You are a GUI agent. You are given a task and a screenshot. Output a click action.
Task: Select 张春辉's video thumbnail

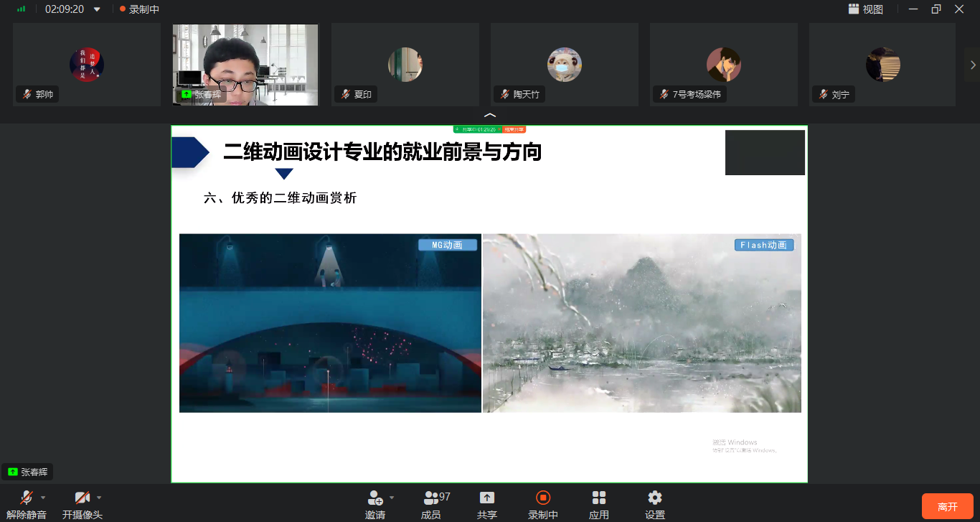point(245,65)
